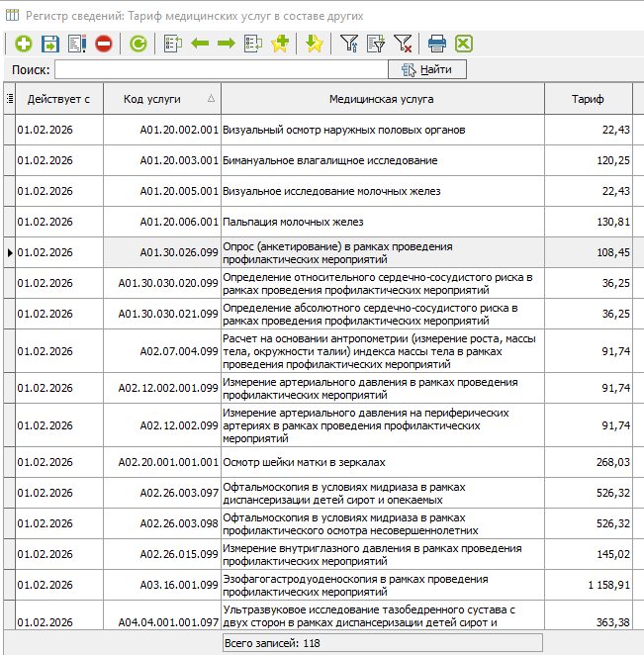
Task: Click the printer icon
Action: (x=437, y=44)
